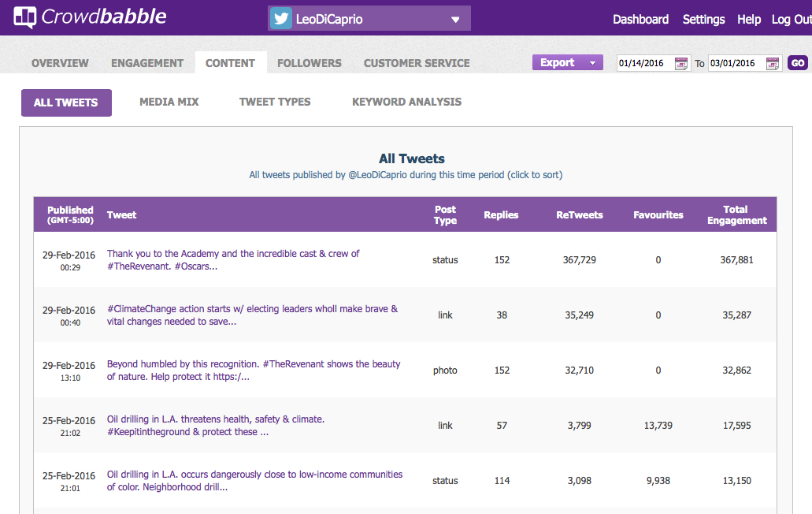
Task: Sort table by Tweet column header
Action: point(122,215)
